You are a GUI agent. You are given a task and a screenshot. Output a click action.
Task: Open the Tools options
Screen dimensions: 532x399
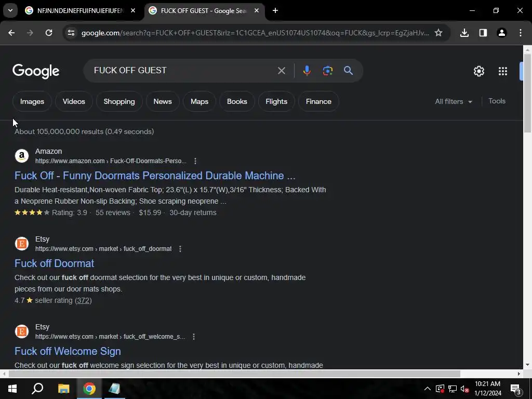497,101
